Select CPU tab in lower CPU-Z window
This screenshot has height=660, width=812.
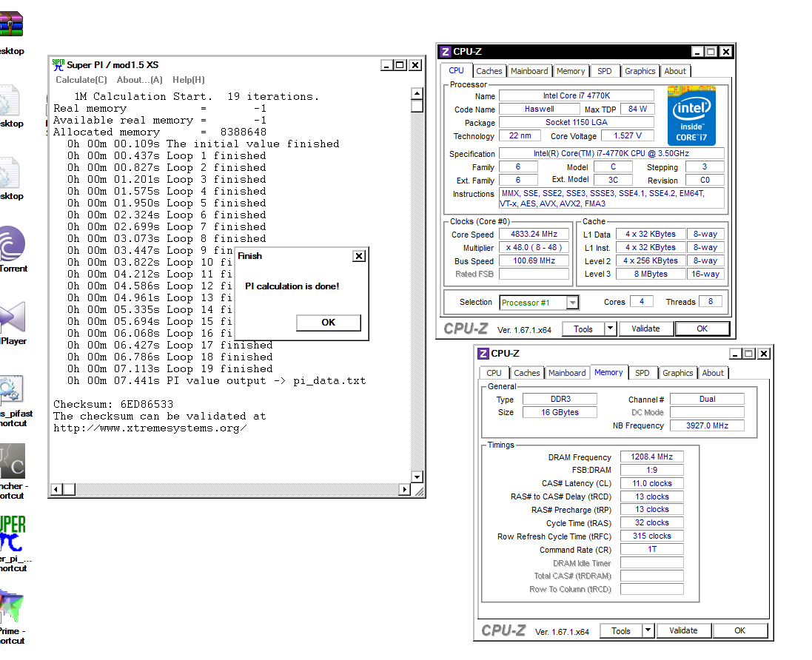click(x=494, y=373)
